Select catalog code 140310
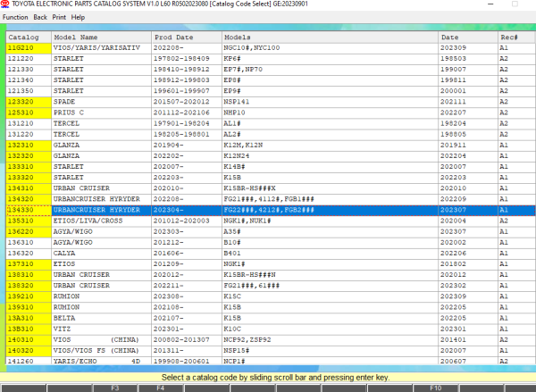 (x=29, y=340)
